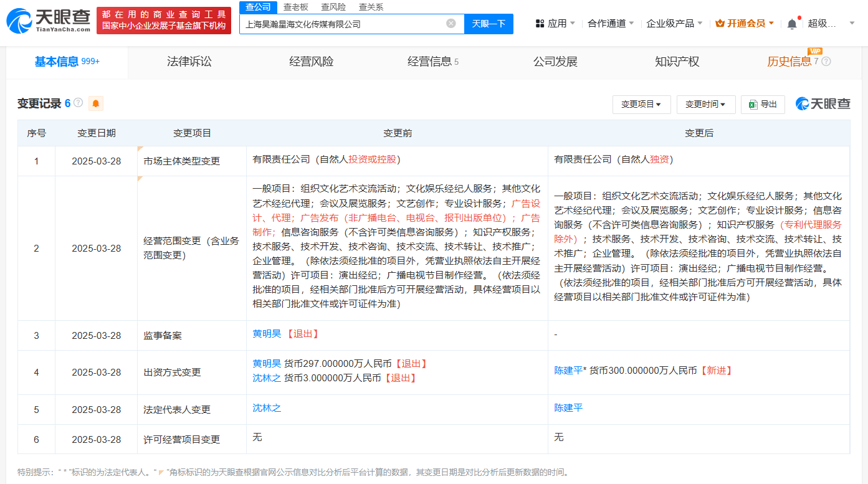Open the 公司发展 tab
This screenshot has height=484, width=868.
click(x=555, y=62)
